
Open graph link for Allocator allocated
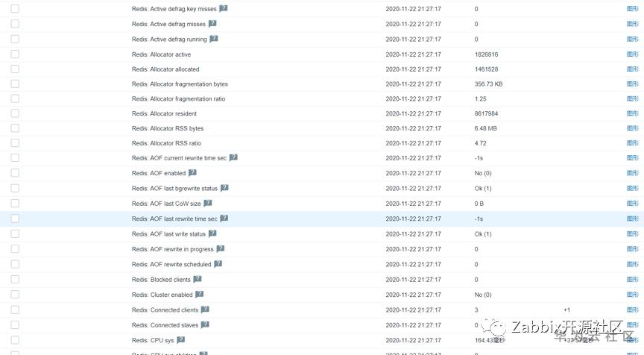[x=633, y=69]
